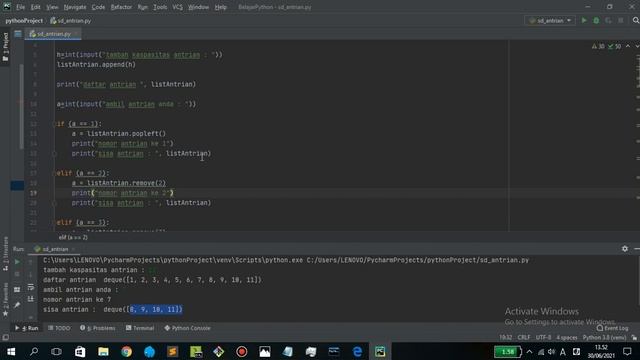Toggle the Favorites tool window side tab
The height and width of the screenshot is (360, 640).
click(5, 299)
